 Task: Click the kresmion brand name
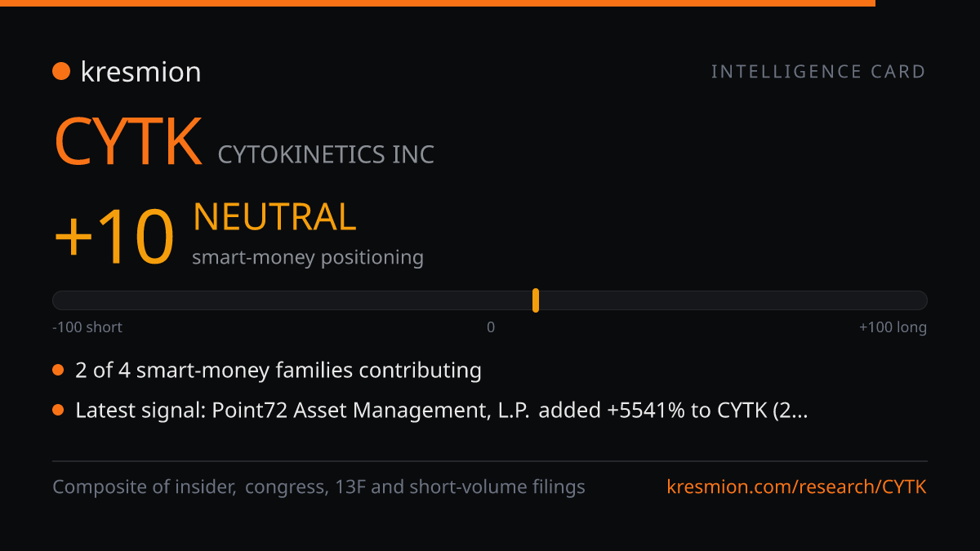140,72
